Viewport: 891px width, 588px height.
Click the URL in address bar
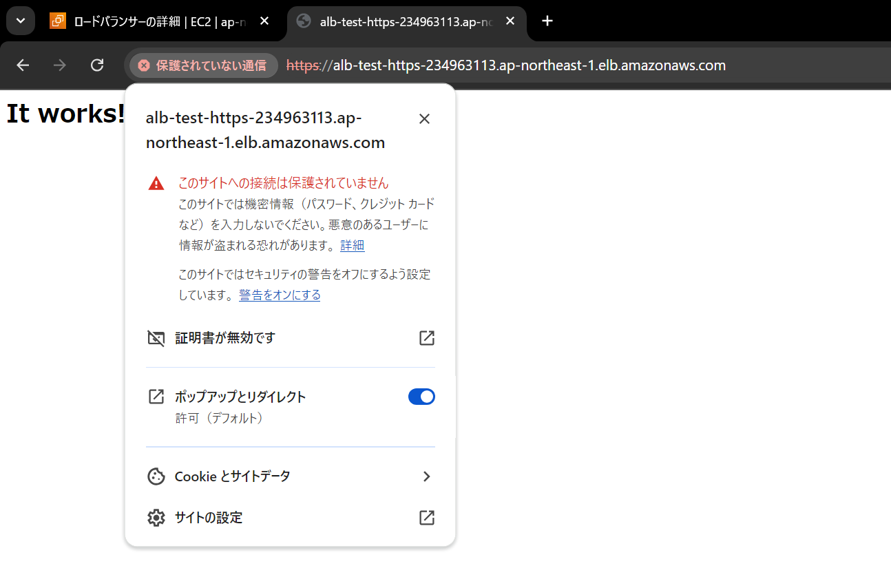(x=506, y=65)
